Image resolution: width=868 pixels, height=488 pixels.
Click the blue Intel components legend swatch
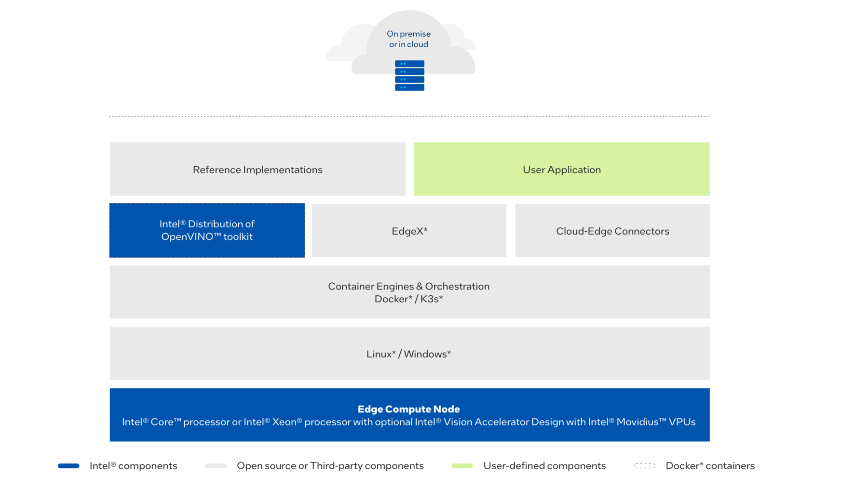[68, 466]
